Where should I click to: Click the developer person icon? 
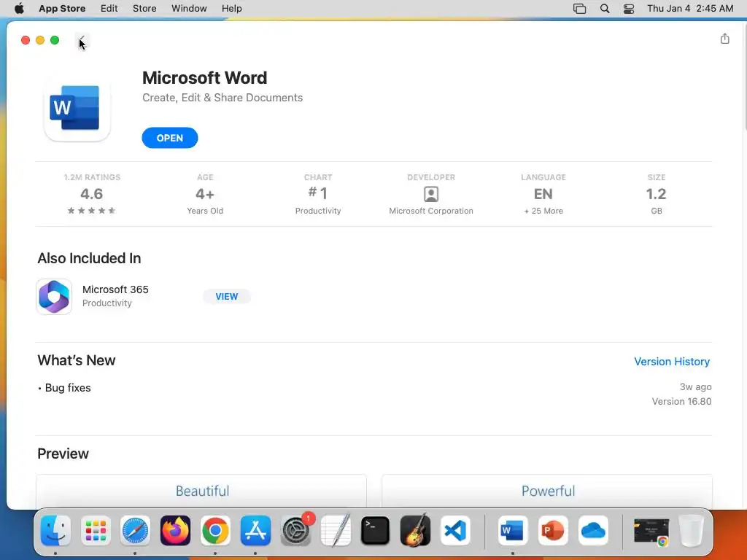click(430, 194)
